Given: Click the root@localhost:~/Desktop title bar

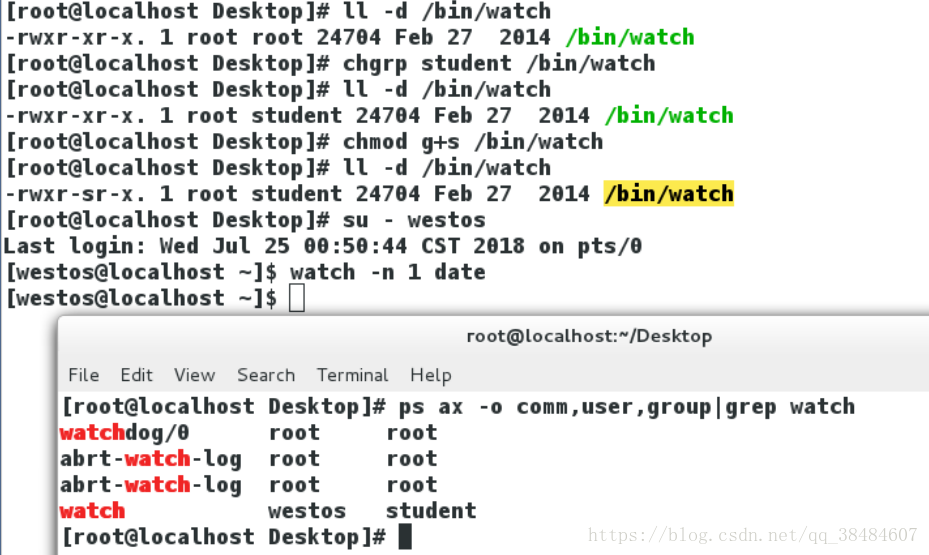Looking at the screenshot, I should pyautogui.click(x=589, y=336).
